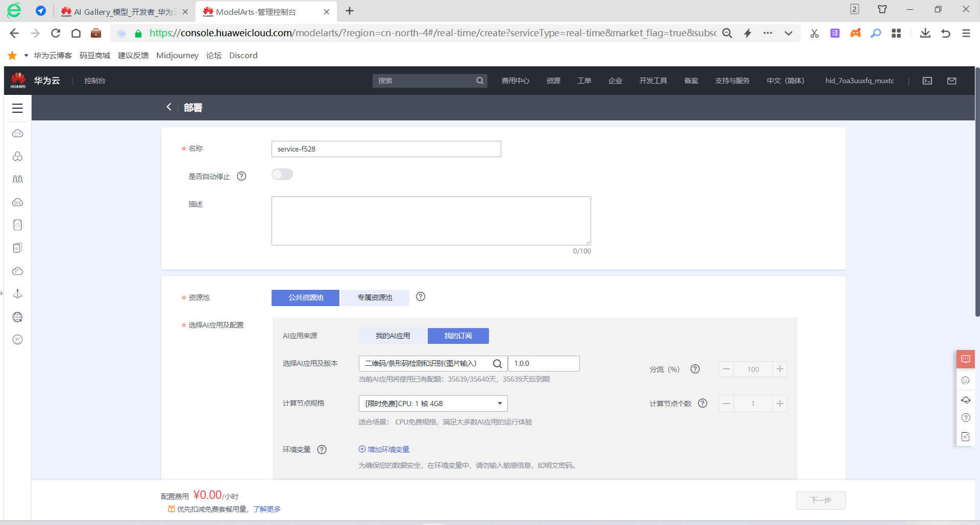Click the browser reload button
The height and width of the screenshot is (525, 980).
point(56,33)
